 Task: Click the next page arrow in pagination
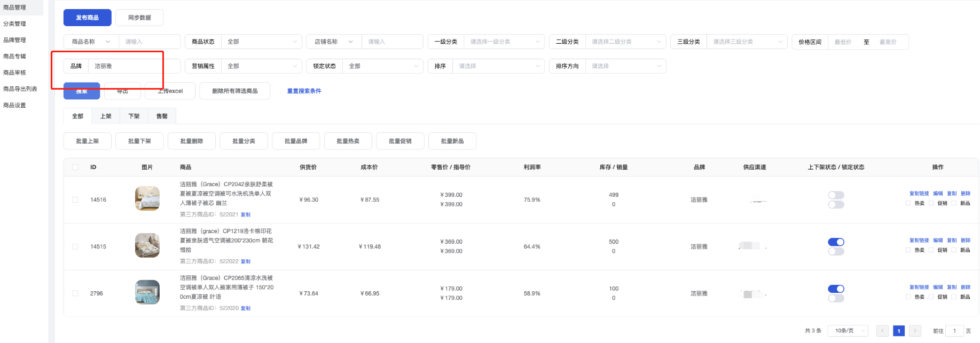(x=915, y=331)
